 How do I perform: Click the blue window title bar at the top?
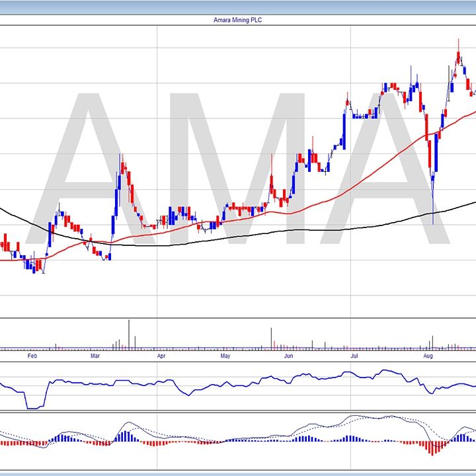pos(238,7)
